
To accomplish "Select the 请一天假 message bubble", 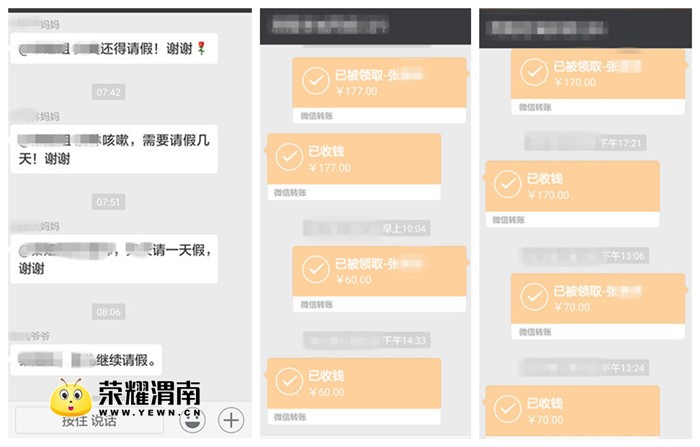I will pyautogui.click(x=114, y=259).
